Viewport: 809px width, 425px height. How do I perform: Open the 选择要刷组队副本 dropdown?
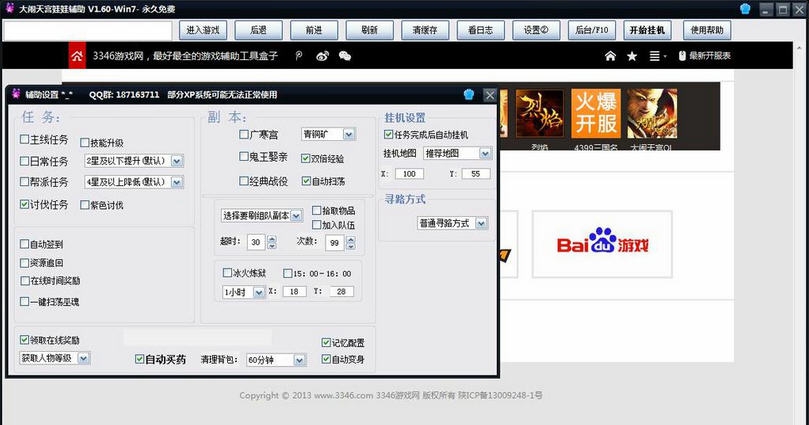coord(262,216)
